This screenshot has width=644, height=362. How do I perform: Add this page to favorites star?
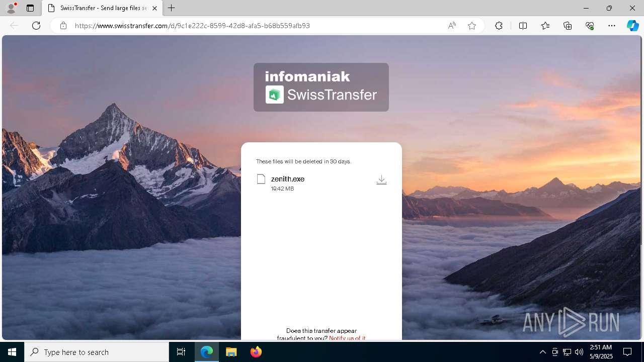[472, 26]
